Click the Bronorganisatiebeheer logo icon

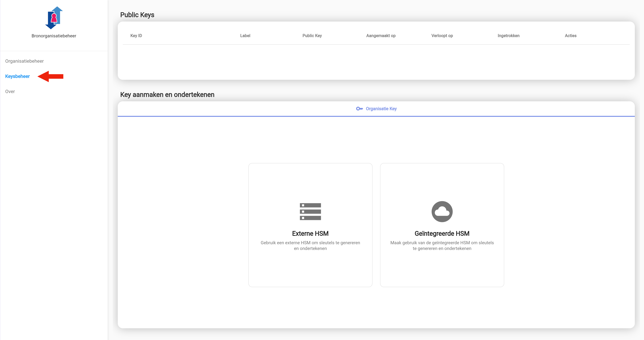pos(54,18)
